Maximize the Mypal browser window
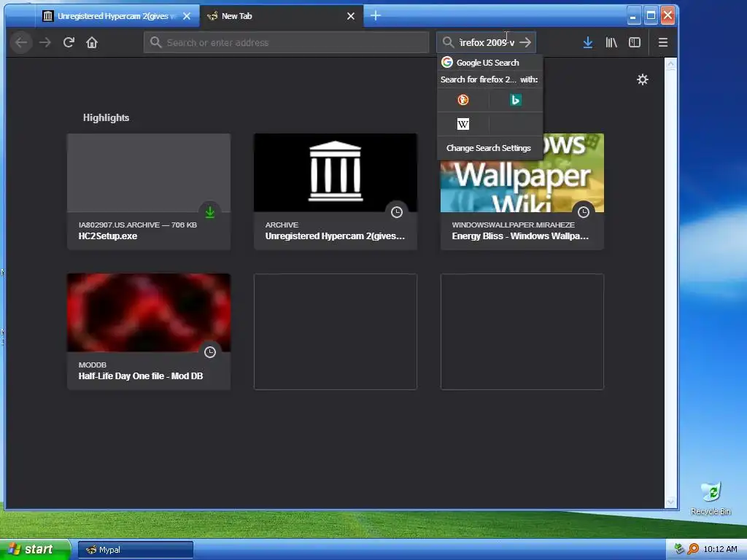This screenshot has height=560, width=747. point(651,16)
